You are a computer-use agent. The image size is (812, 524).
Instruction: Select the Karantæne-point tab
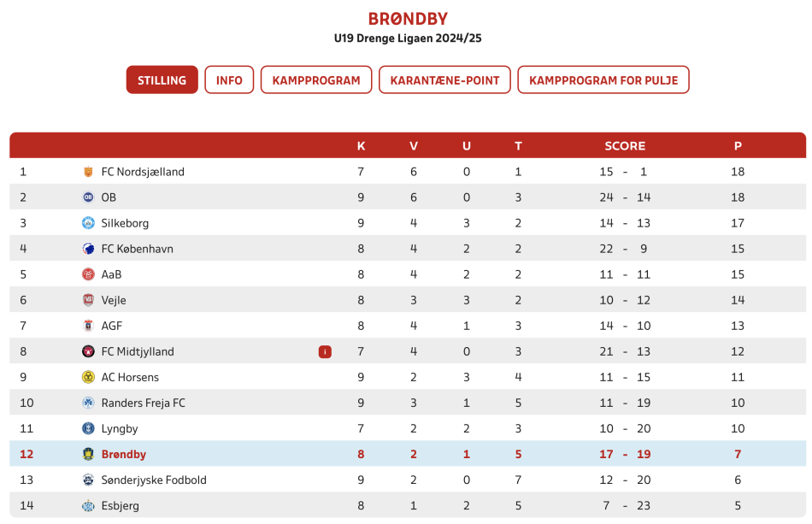444,79
